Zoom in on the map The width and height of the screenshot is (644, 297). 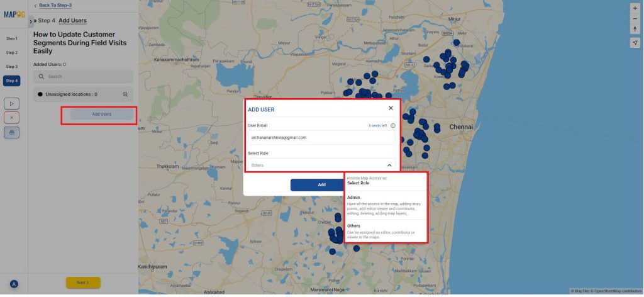pyautogui.click(x=635, y=8)
